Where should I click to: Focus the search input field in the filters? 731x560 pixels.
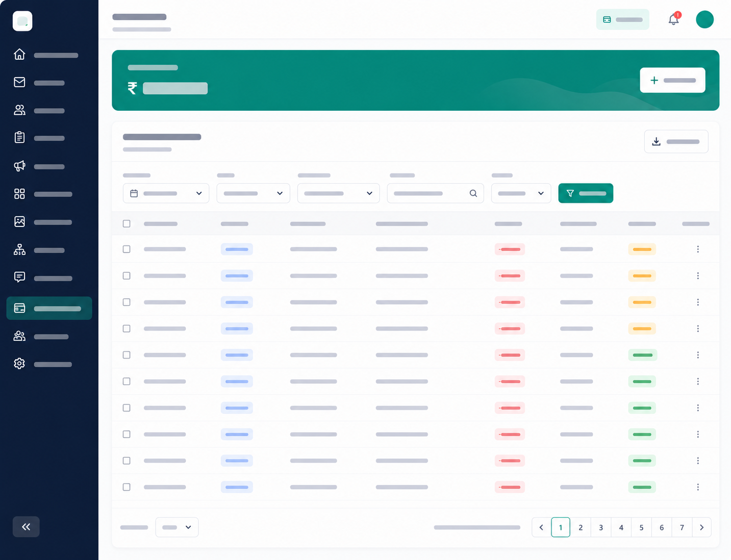click(435, 193)
